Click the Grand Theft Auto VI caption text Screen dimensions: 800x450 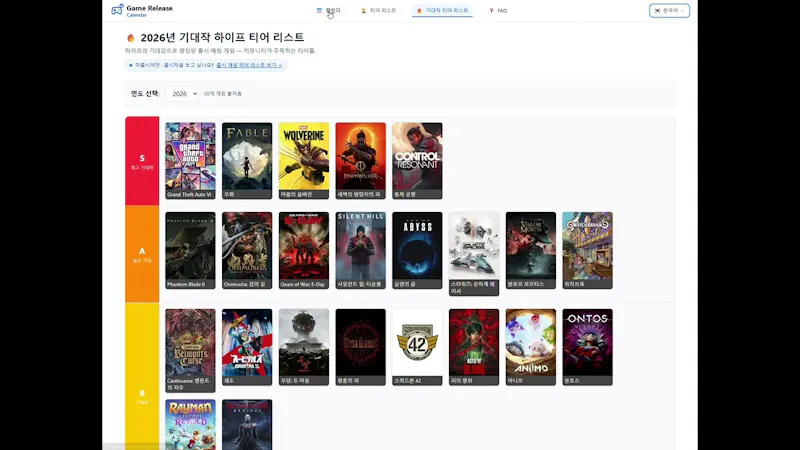coord(189,194)
